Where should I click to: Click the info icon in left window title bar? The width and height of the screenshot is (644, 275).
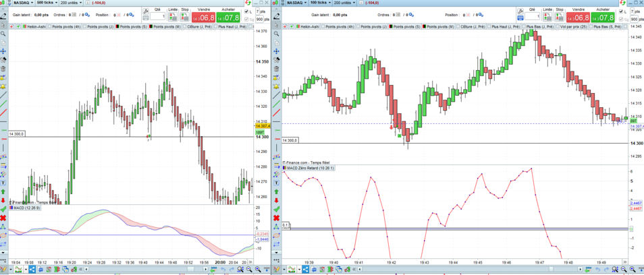coord(88,3)
